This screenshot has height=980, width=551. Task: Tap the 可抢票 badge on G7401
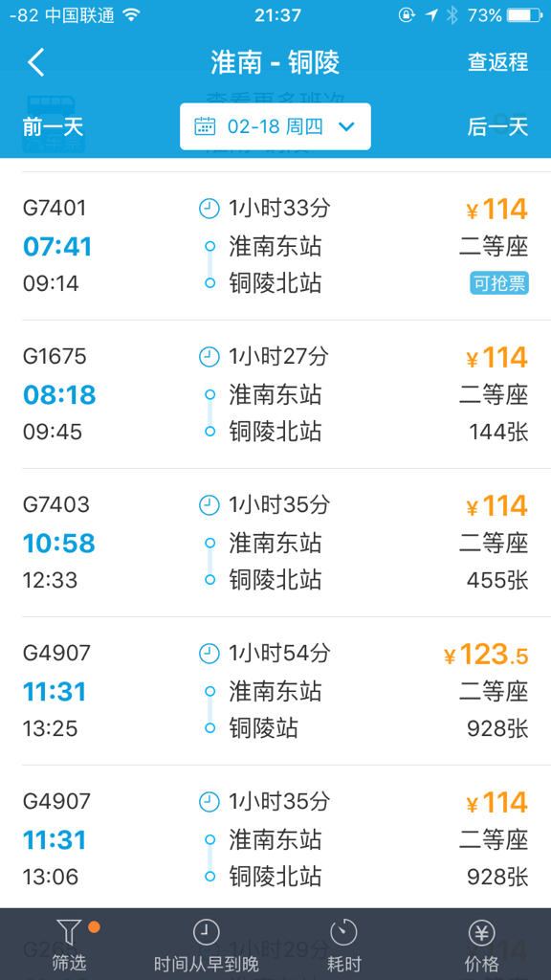click(499, 283)
